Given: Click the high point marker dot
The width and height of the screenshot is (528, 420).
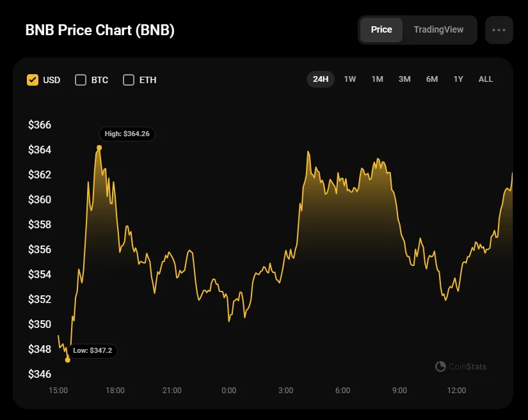Looking at the screenshot, I should click(99, 148).
